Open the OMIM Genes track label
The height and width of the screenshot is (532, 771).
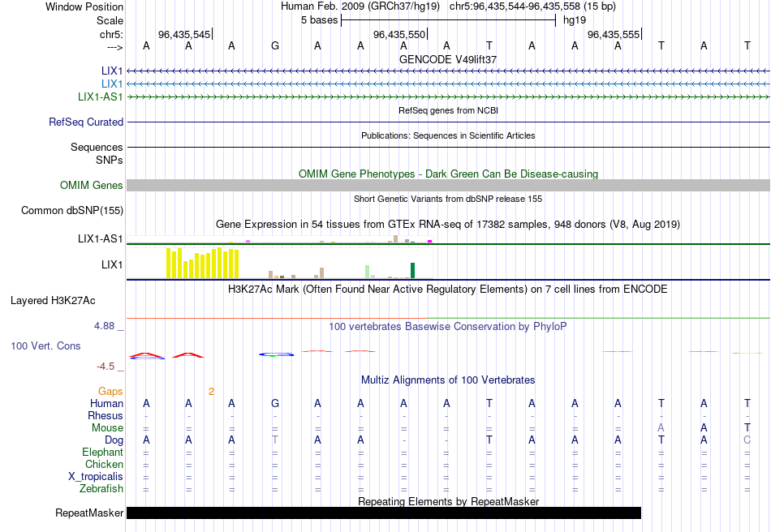pyautogui.click(x=92, y=185)
